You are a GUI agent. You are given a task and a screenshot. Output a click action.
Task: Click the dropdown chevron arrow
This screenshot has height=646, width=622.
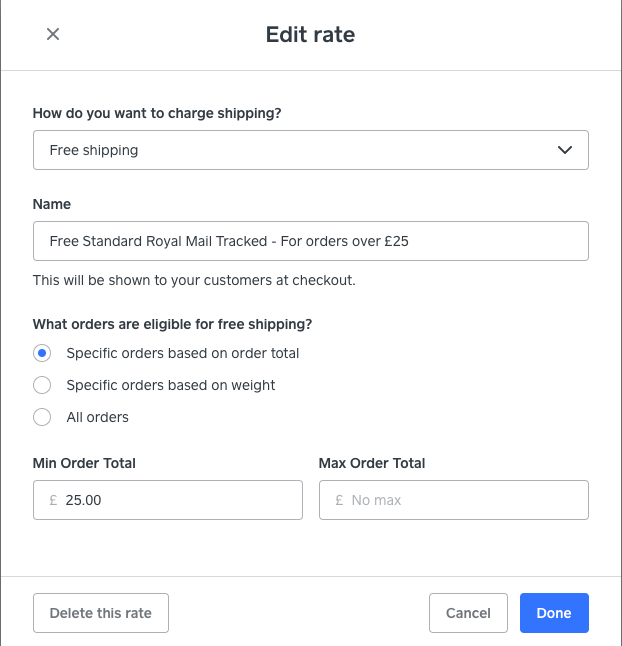[565, 150]
